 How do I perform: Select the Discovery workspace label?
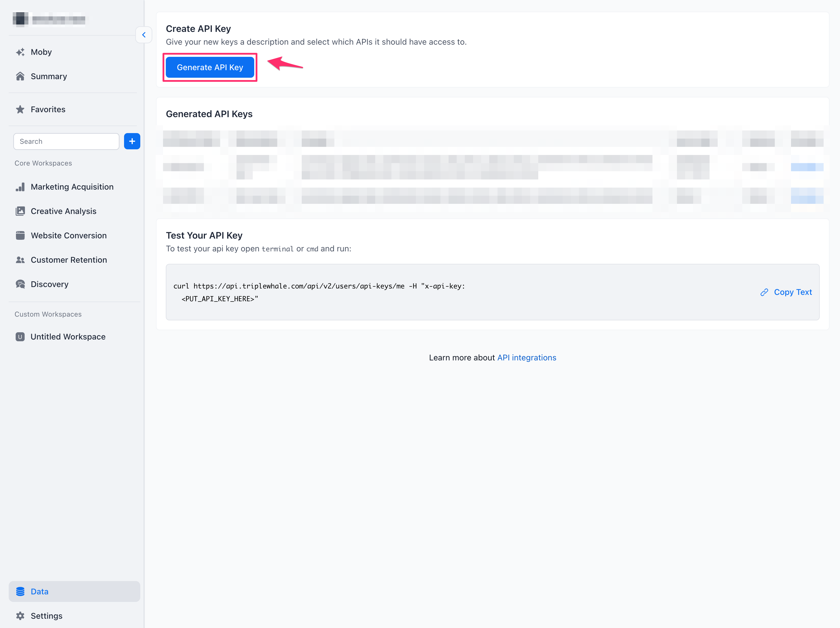pyautogui.click(x=50, y=284)
